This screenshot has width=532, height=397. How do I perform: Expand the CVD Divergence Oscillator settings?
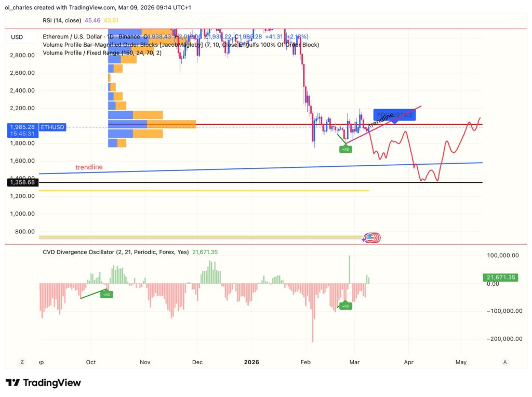94,252
